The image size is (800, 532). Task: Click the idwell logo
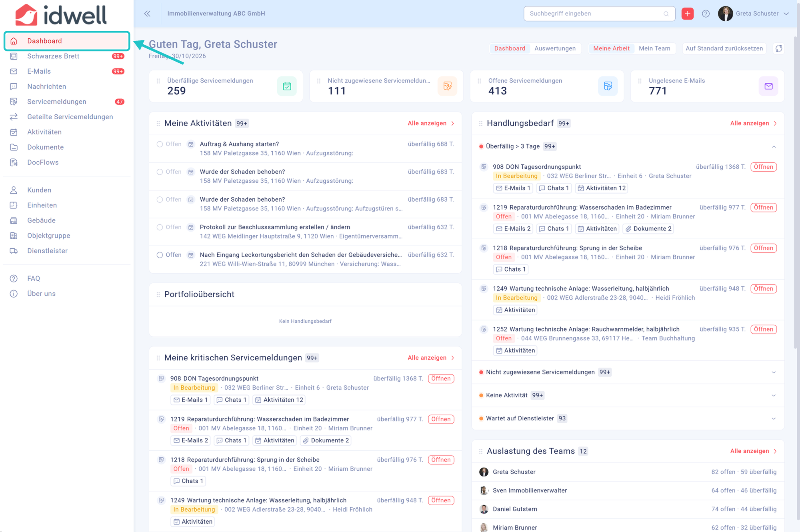pyautogui.click(x=61, y=15)
